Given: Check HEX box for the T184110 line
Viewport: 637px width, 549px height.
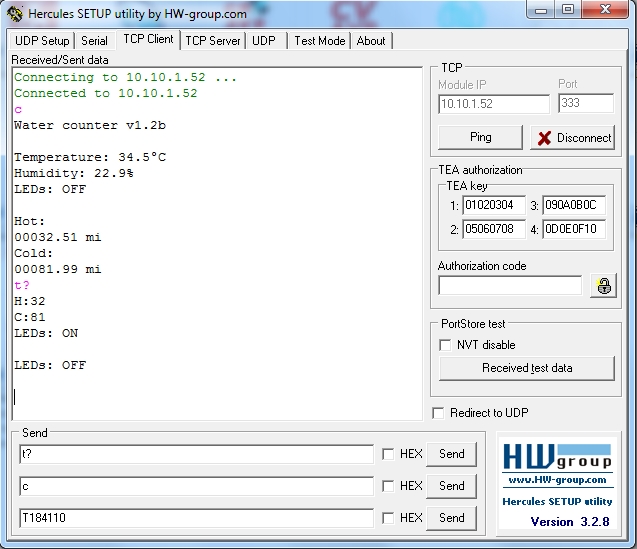Looking at the screenshot, I should click(387, 518).
